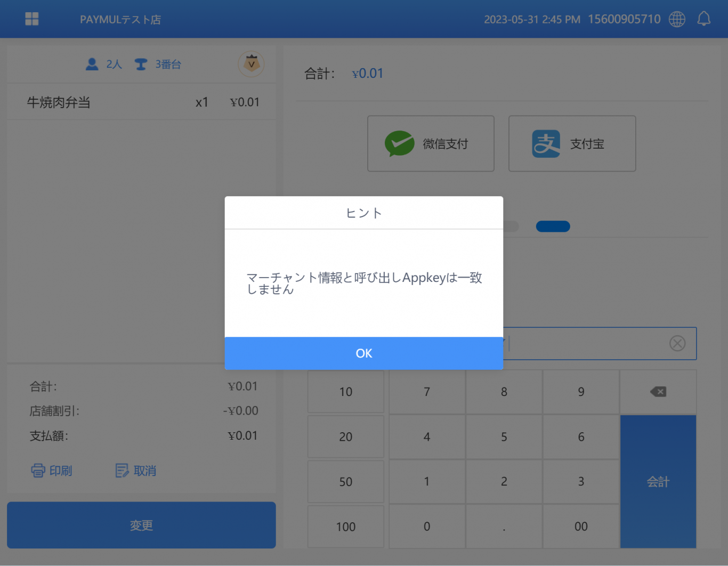Viewport: 728px width, 566px height.
Task: Click the printer icon
Action: point(38,471)
